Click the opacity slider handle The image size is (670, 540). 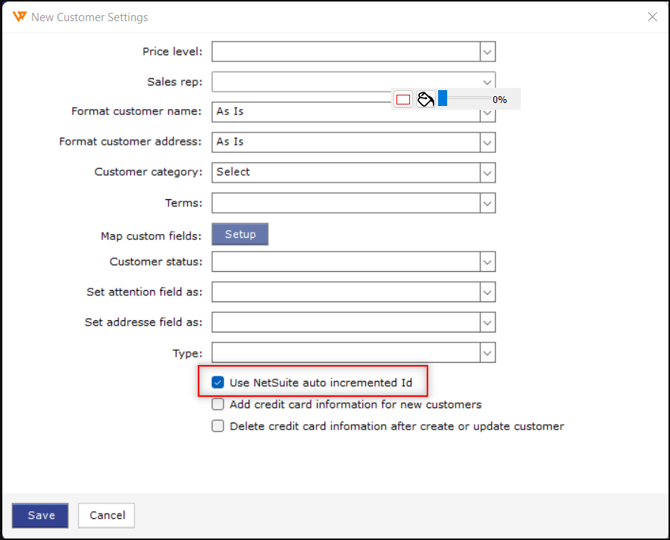[x=442, y=99]
